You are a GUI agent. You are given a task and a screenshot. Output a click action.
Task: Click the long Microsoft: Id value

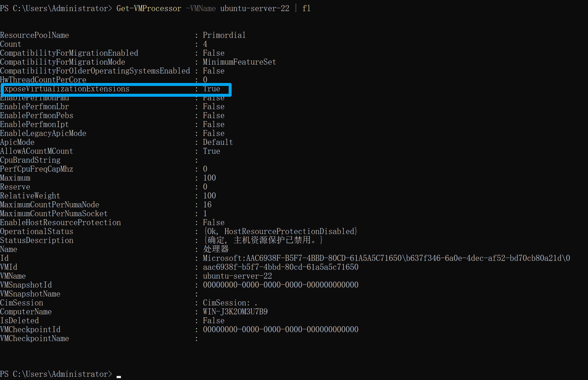click(386, 258)
